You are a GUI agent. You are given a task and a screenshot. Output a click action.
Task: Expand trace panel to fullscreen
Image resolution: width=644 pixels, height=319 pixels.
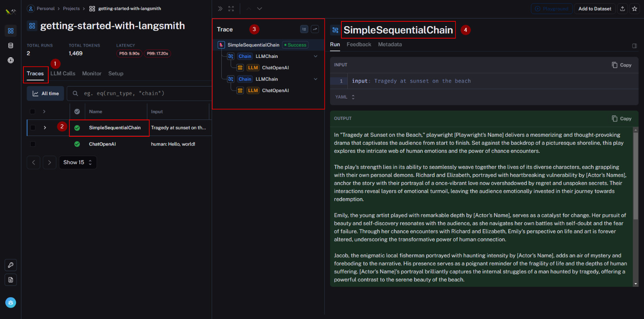(231, 8)
